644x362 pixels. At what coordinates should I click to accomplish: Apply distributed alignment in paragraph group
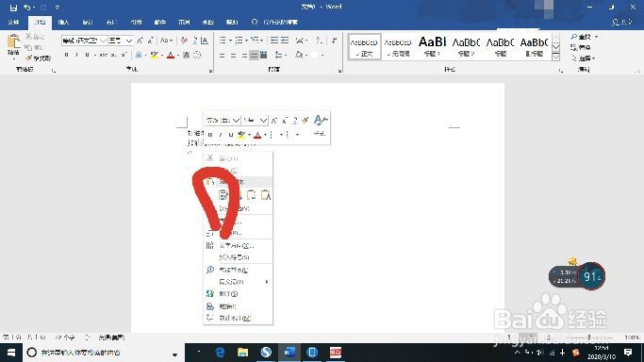point(264,55)
